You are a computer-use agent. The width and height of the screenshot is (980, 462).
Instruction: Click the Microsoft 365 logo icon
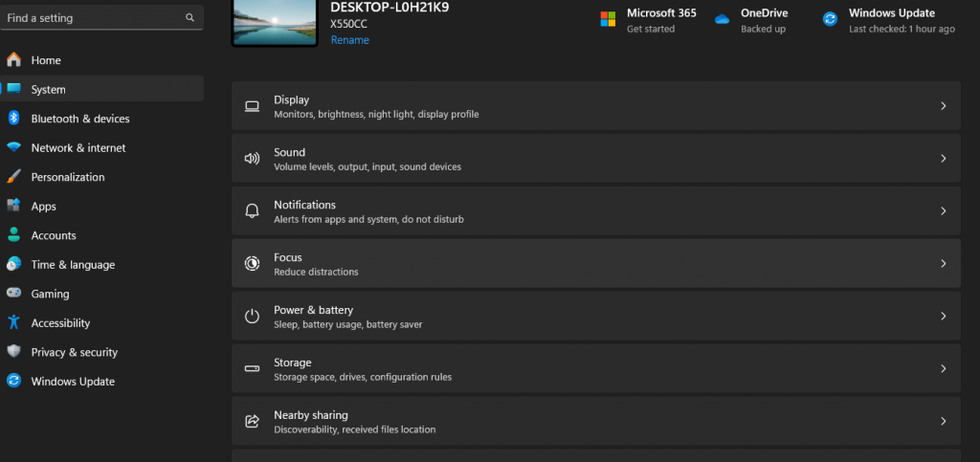608,19
